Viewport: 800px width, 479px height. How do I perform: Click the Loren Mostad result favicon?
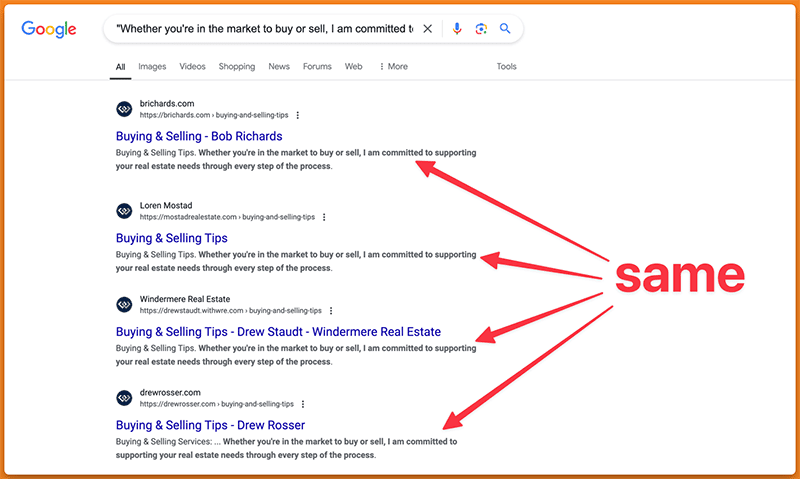(x=124, y=211)
